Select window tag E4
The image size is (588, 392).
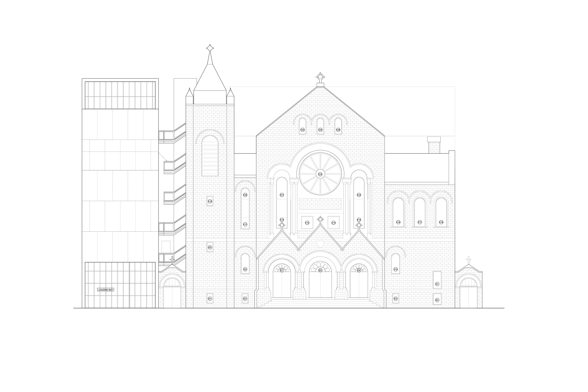pos(437,300)
